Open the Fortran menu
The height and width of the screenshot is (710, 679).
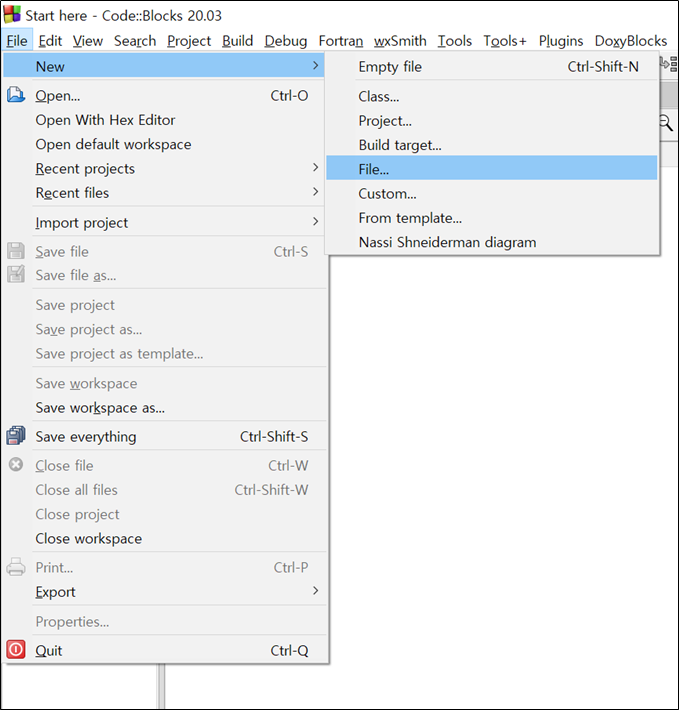coord(340,41)
